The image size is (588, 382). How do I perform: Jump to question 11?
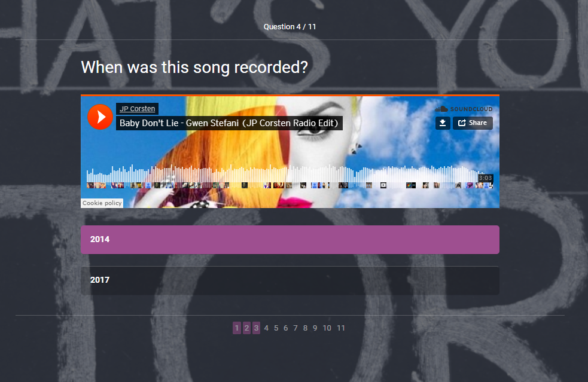[341, 328]
